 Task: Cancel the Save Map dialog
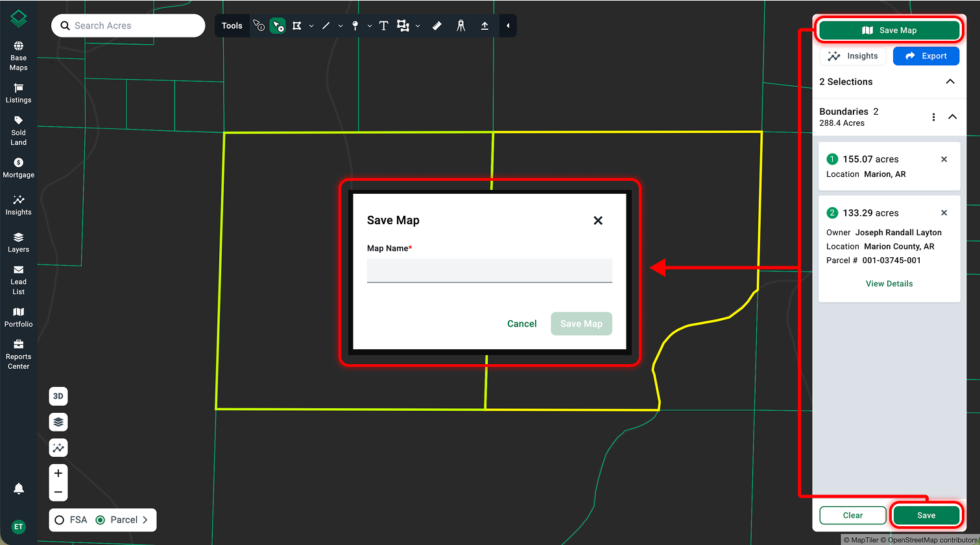[x=522, y=324]
